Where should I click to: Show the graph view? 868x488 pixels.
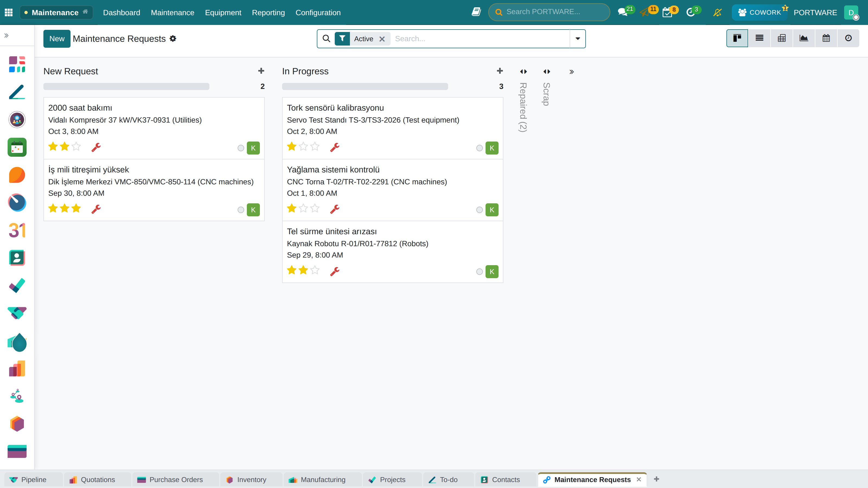[x=804, y=38]
